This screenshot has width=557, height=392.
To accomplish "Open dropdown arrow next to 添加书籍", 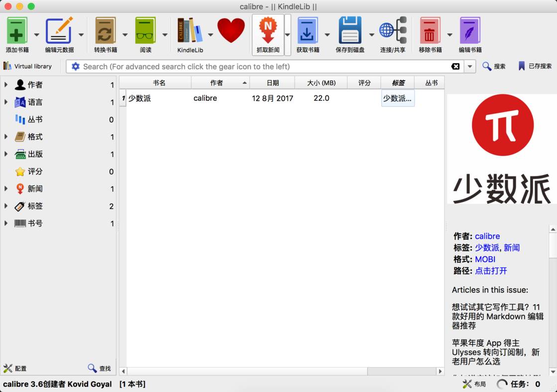I will click(37, 35).
